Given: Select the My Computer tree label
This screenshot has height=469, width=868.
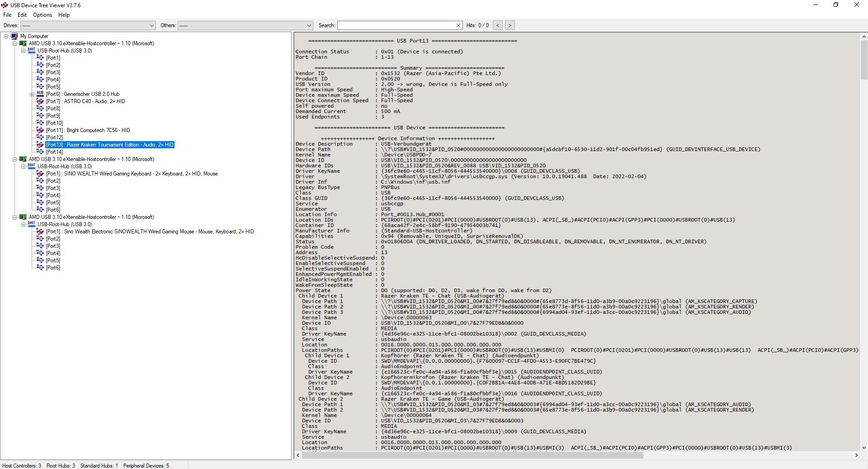Looking at the screenshot, I should [x=34, y=36].
